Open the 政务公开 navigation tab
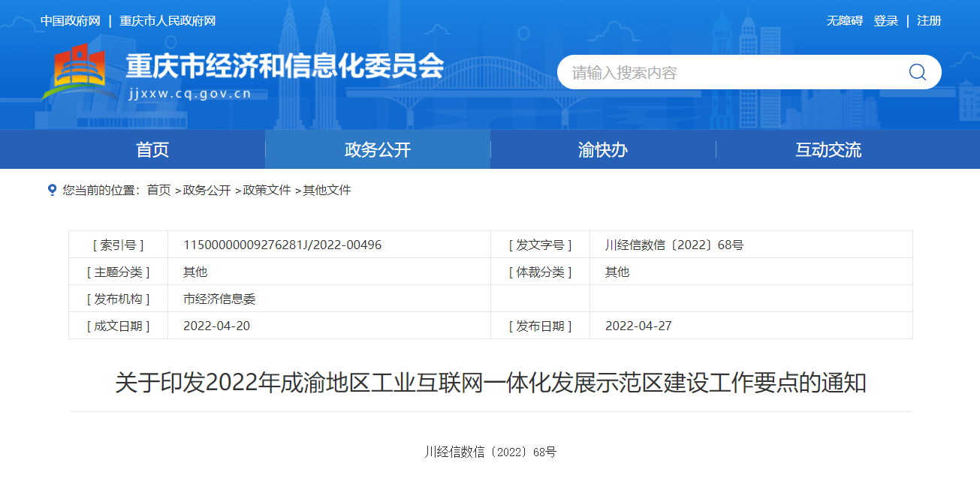This screenshot has width=980, height=493. click(x=378, y=149)
